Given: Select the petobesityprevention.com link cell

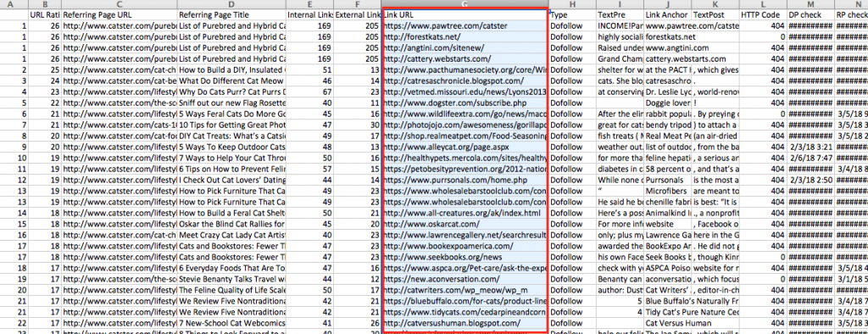Looking at the screenshot, I should point(465,169).
